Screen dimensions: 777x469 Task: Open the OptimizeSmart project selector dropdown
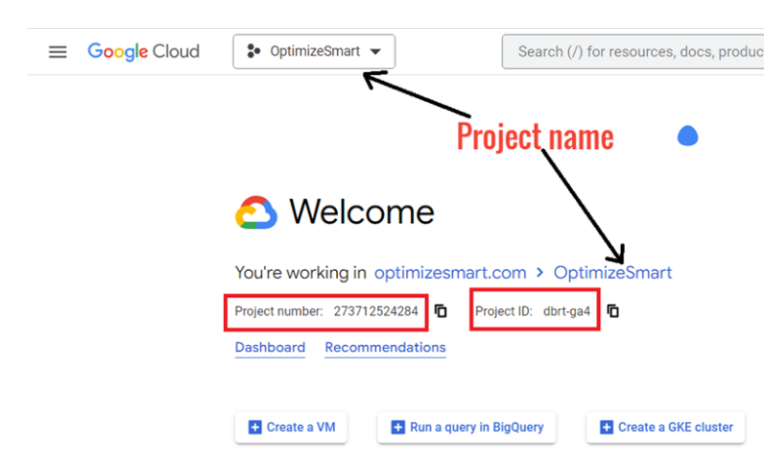[x=314, y=52]
